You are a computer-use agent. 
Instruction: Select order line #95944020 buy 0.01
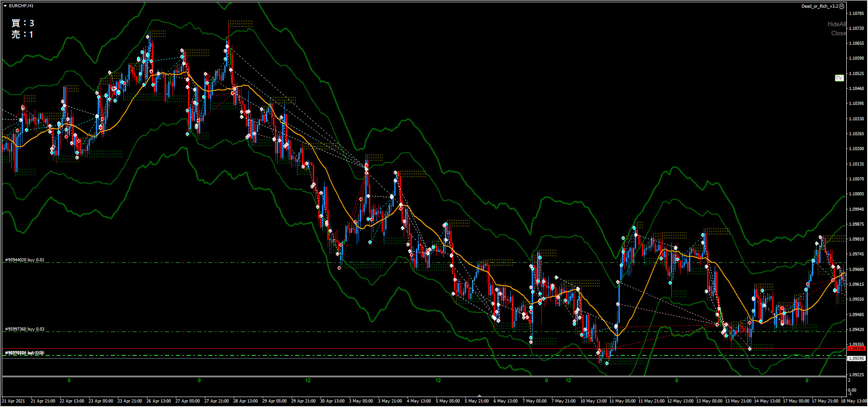click(25, 260)
